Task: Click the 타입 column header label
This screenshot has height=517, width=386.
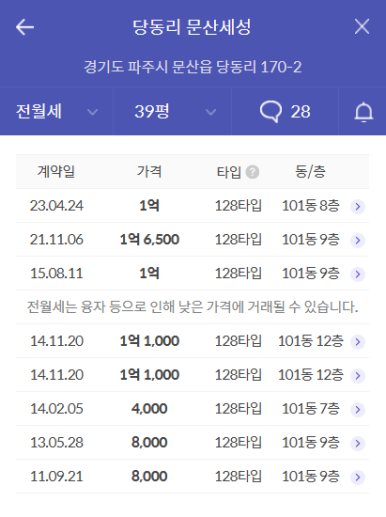Action: point(229,172)
